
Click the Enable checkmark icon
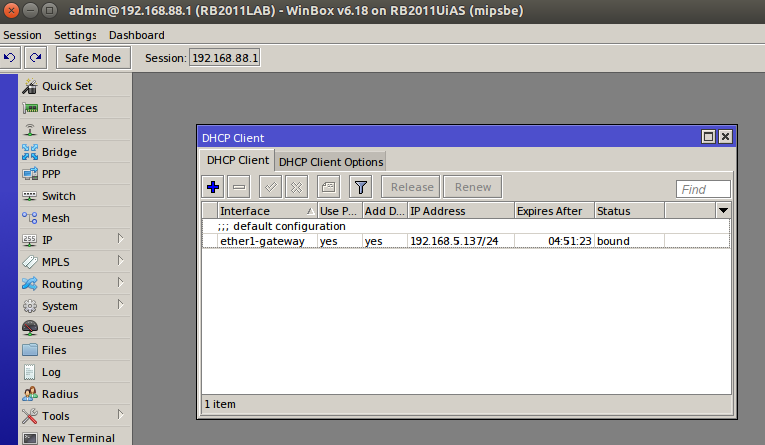tap(270, 187)
